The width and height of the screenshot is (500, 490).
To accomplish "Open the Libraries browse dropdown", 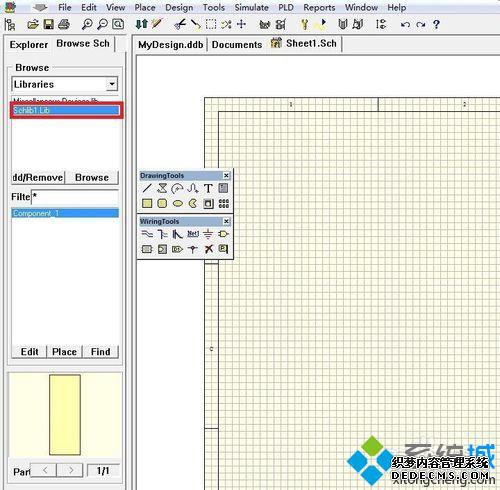I will pyautogui.click(x=112, y=84).
